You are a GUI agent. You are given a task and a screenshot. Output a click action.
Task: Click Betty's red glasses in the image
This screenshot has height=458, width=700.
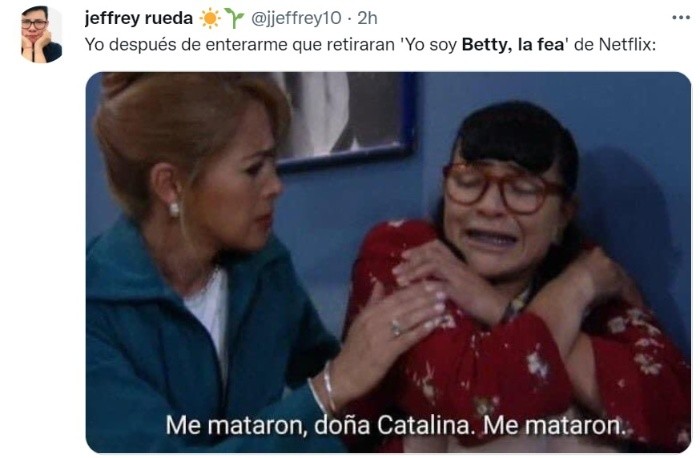click(x=504, y=187)
